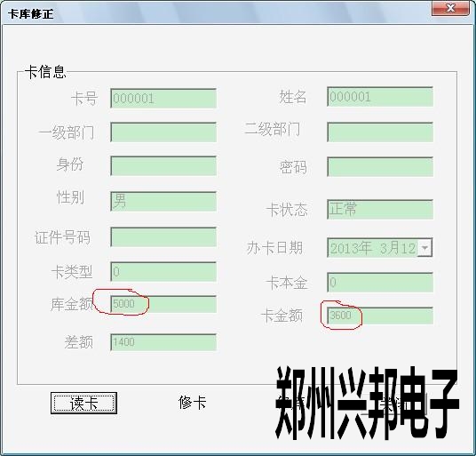476x456 pixels.
Task: Select the 性别 field showing 男
Action: click(x=163, y=201)
